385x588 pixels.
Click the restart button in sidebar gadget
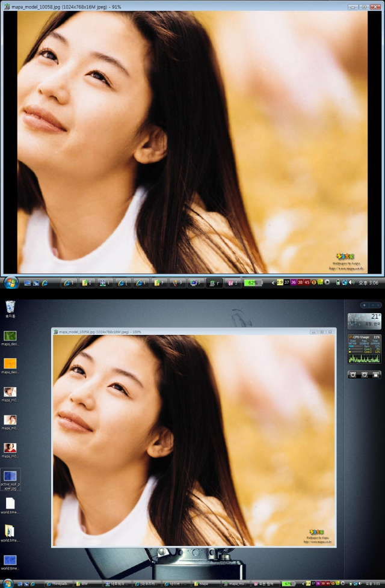(x=364, y=374)
